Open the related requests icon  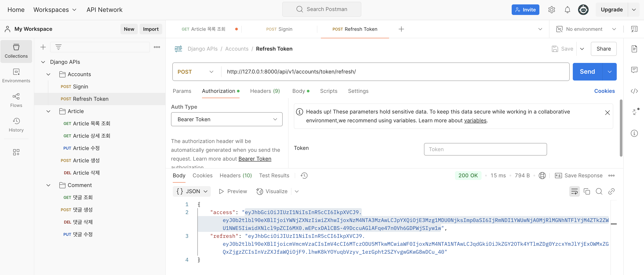[x=634, y=112]
